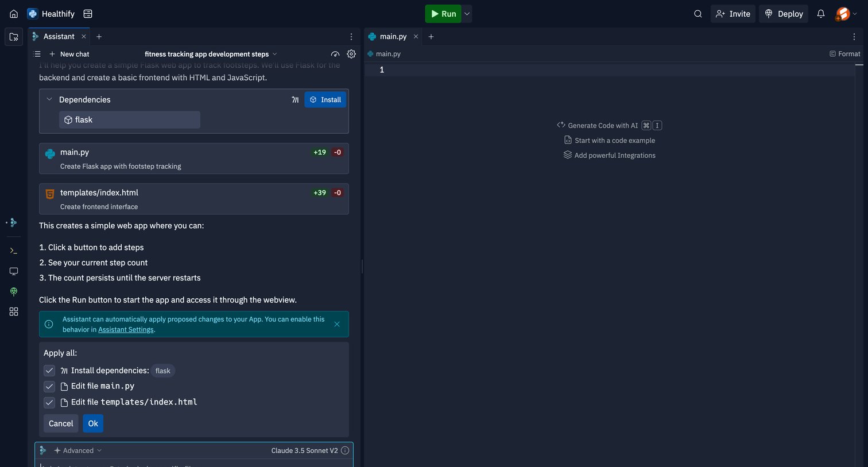Uncheck Install dependencies flask checkbox
The width and height of the screenshot is (868, 467).
49,371
